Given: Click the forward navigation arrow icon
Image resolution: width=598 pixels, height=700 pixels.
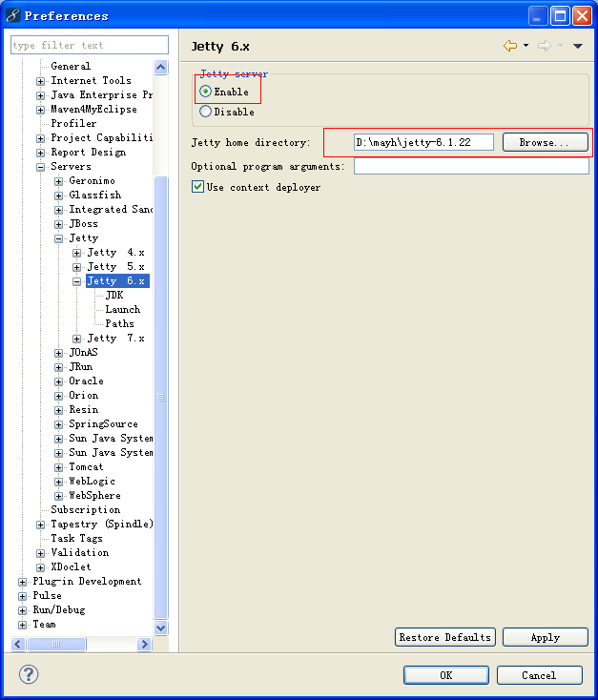Looking at the screenshot, I should point(545,46).
